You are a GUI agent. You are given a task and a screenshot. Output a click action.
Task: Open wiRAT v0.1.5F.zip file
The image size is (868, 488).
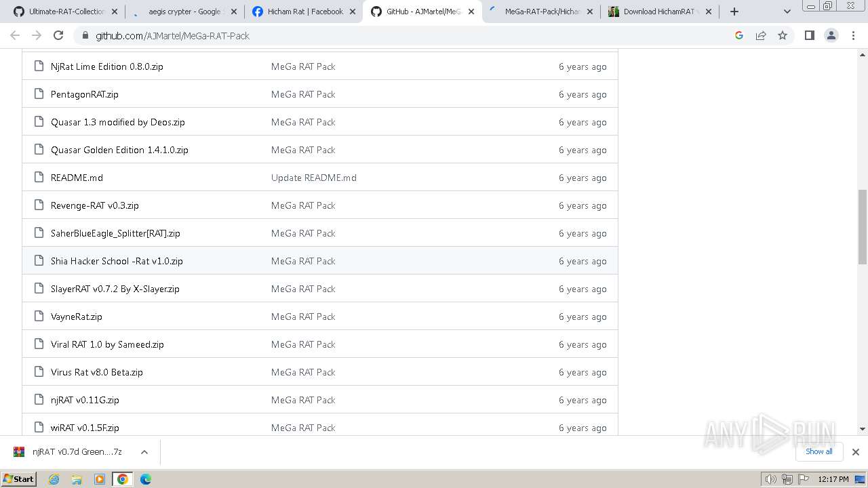pyautogui.click(x=85, y=428)
